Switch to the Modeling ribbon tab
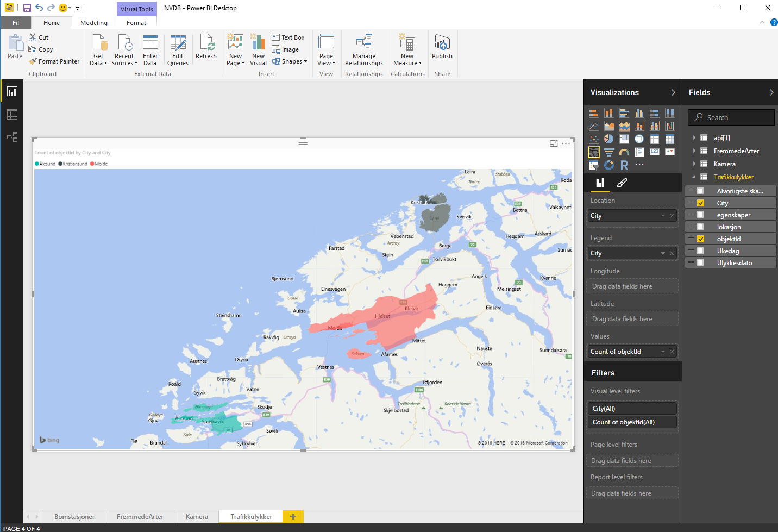This screenshot has width=778, height=532. (x=94, y=23)
